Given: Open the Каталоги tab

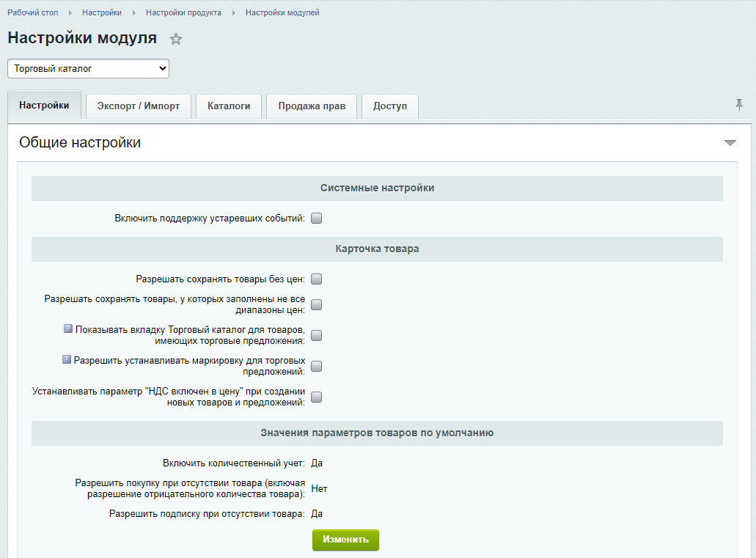Looking at the screenshot, I should point(229,106).
